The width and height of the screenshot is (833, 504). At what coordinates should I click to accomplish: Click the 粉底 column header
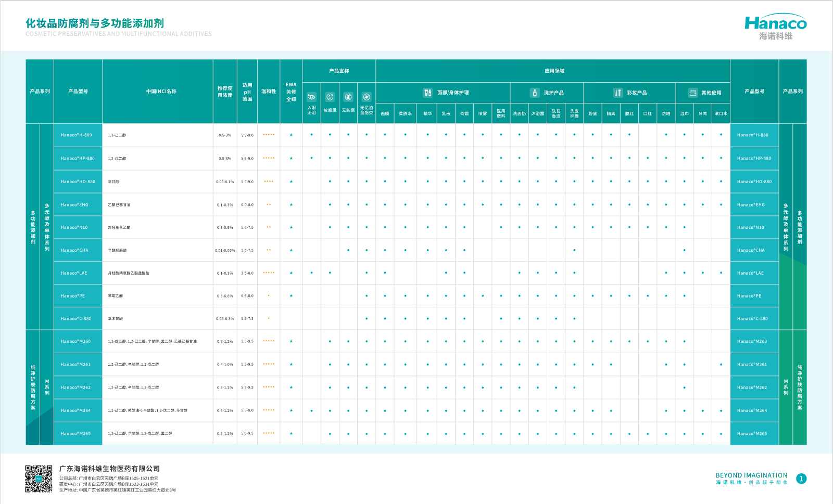(592, 113)
